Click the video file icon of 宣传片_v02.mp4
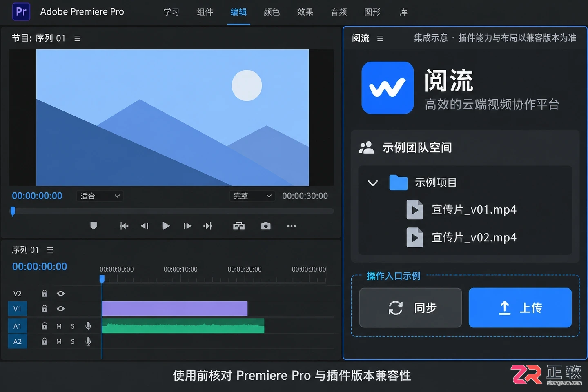588x392 pixels. pos(415,238)
